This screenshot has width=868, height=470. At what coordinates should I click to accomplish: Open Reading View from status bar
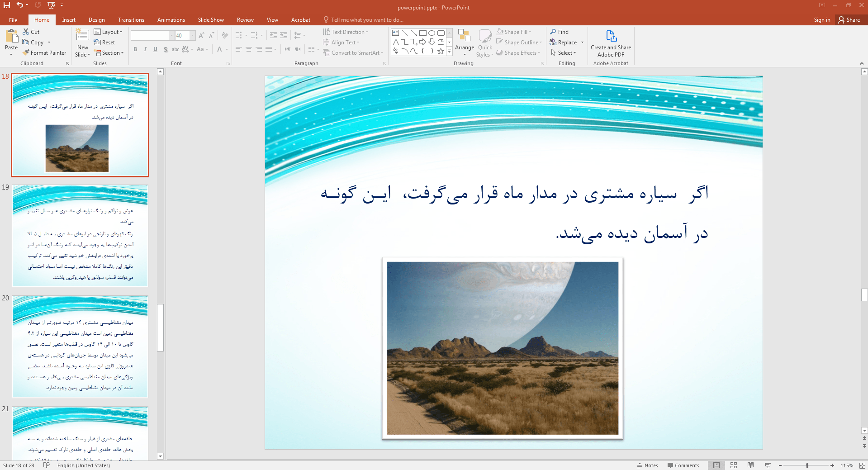(751, 465)
